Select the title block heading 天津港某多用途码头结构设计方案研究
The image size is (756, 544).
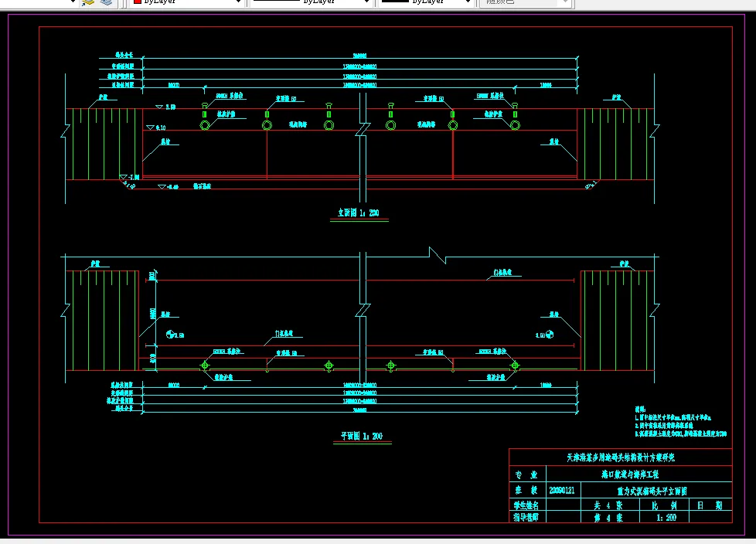(621, 457)
